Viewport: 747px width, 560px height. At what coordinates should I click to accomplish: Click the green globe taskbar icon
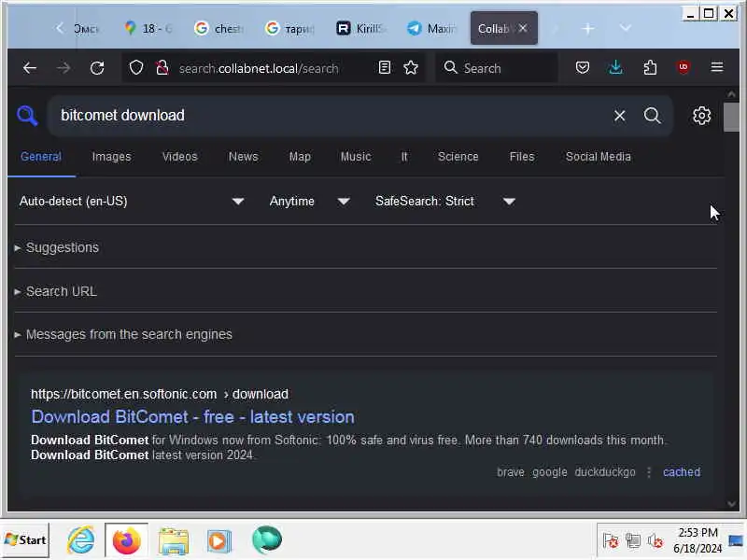point(267,540)
